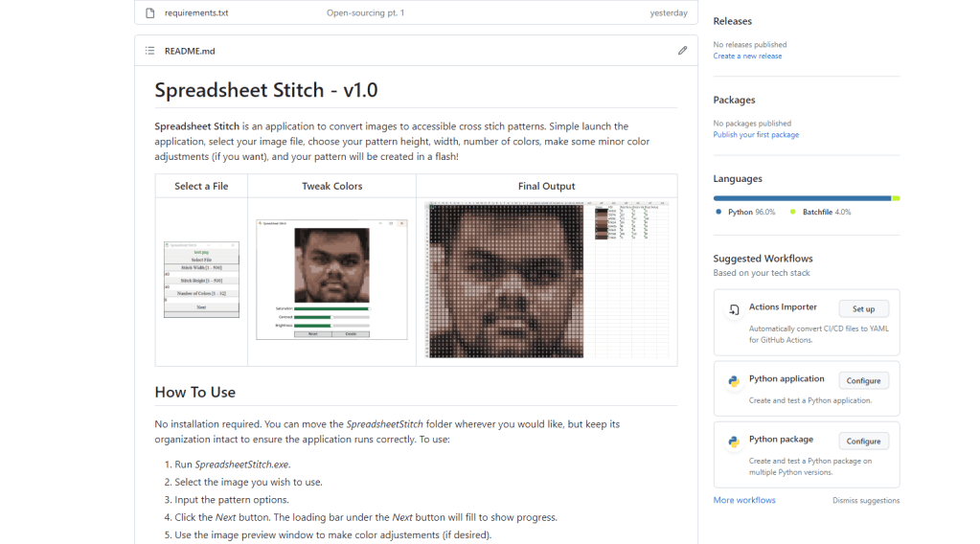980x544 pixels.
Task: Click 'Publish your first package' link
Action: point(756,135)
